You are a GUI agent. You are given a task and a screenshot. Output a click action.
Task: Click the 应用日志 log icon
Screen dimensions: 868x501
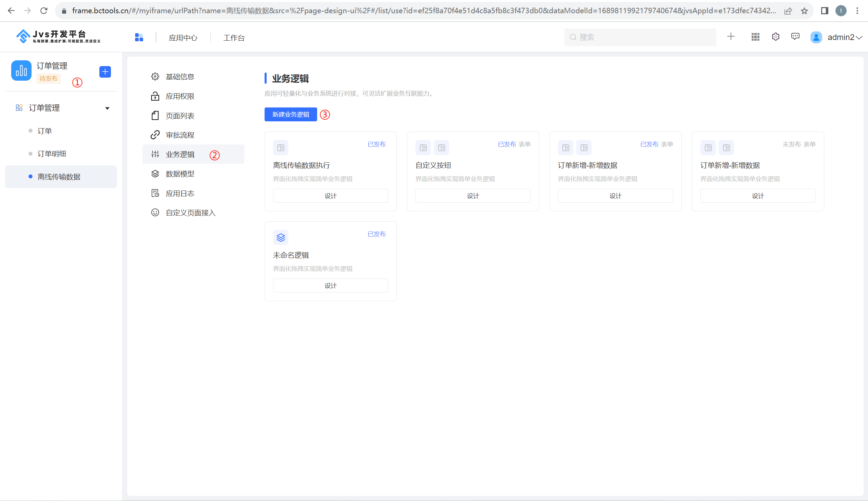coord(155,193)
